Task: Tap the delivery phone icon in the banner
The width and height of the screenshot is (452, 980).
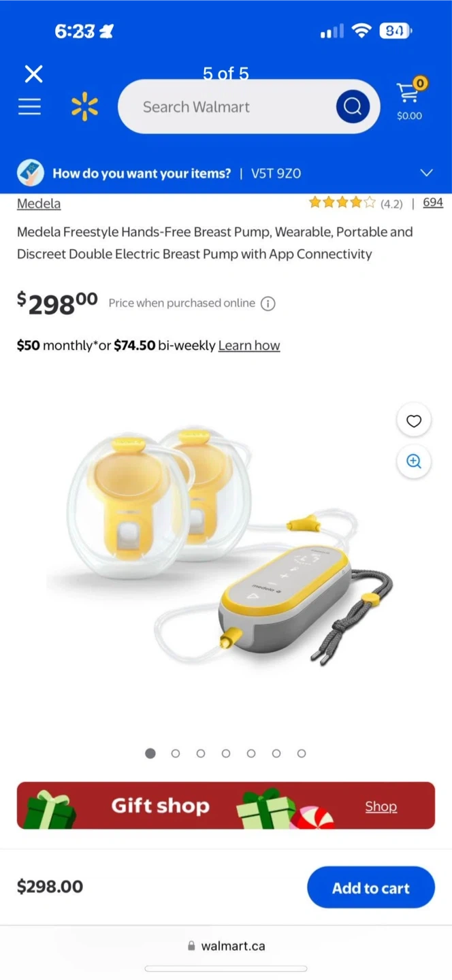Action: [x=31, y=174]
